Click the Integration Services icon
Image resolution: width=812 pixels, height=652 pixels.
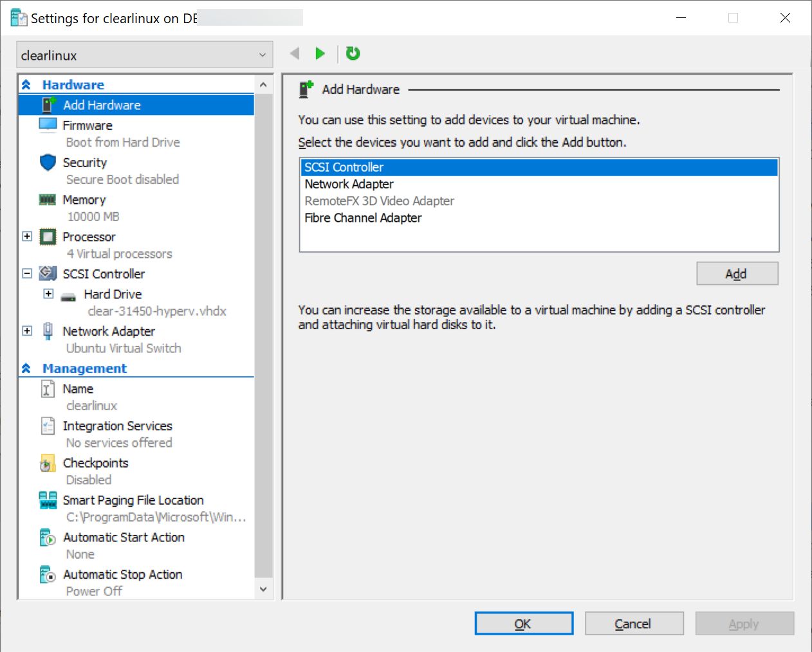48,426
